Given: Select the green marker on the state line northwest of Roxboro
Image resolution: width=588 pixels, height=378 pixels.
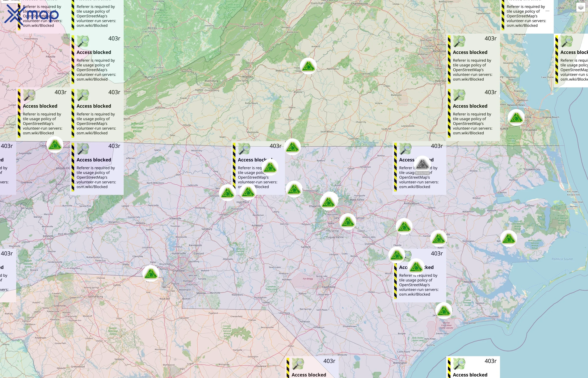Looking at the screenshot, I should pyautogui.click(x=293, y=147).
